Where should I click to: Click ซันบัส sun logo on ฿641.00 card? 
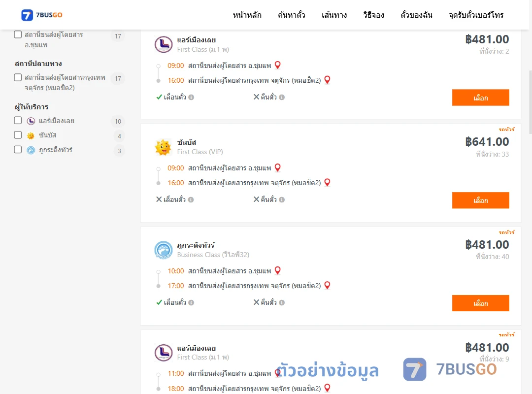163,147
